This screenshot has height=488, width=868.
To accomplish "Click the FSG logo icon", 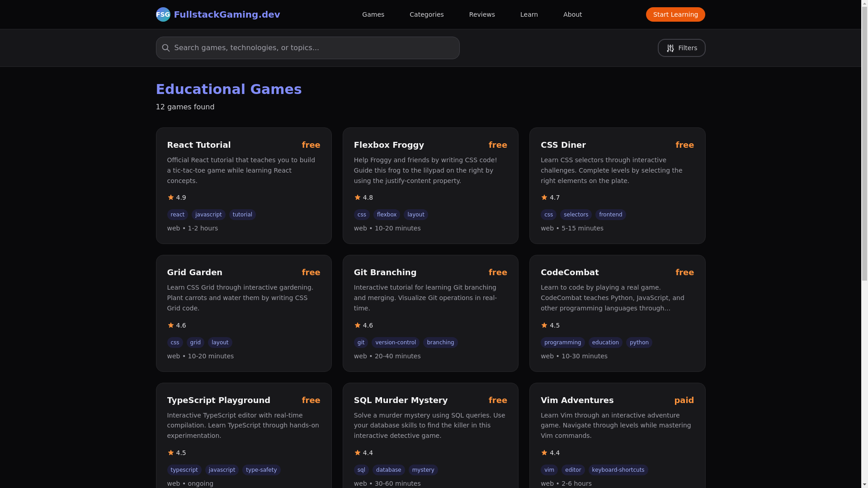I will 163,14.
